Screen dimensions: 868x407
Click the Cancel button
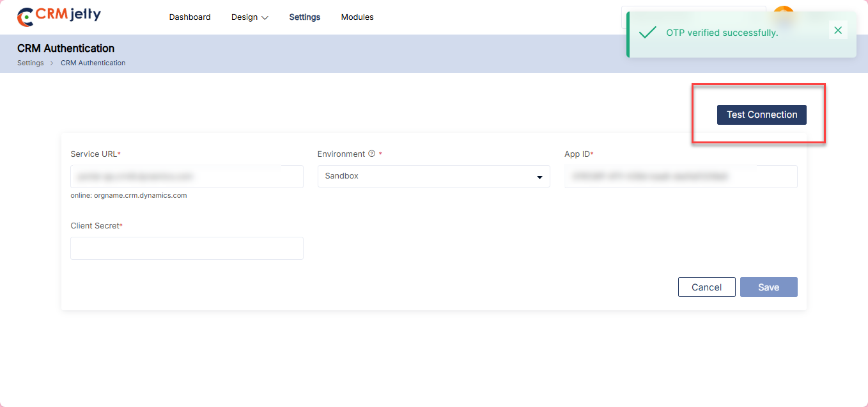point(706,287)
